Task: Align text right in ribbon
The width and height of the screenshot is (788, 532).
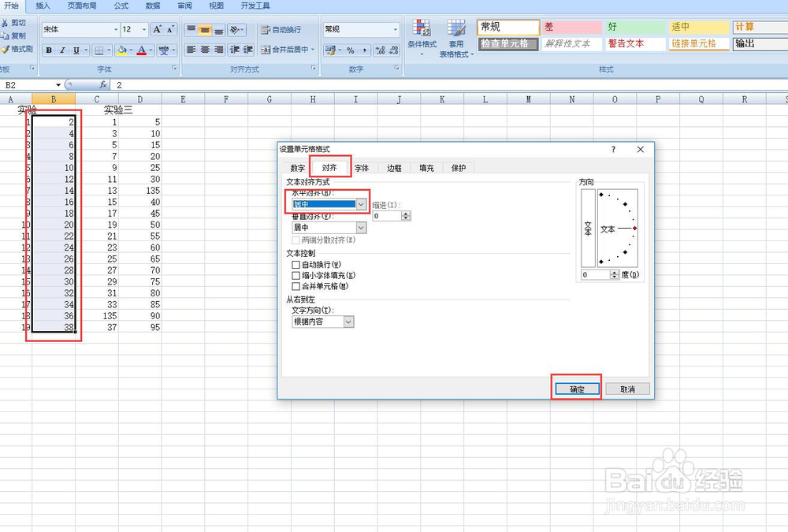Action: [x=218, y=50]
